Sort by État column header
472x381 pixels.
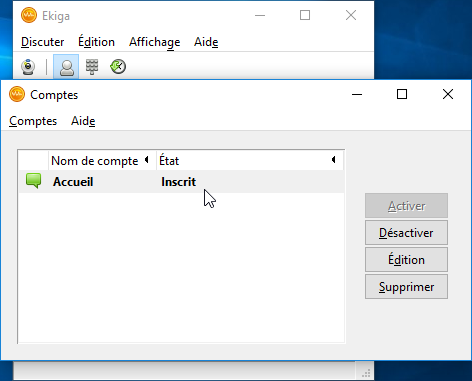tap(250, 161)
